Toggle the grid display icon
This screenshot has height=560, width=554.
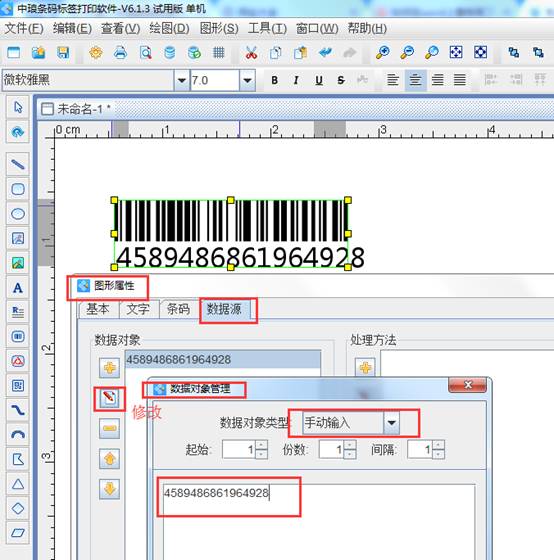pos(219,53)
